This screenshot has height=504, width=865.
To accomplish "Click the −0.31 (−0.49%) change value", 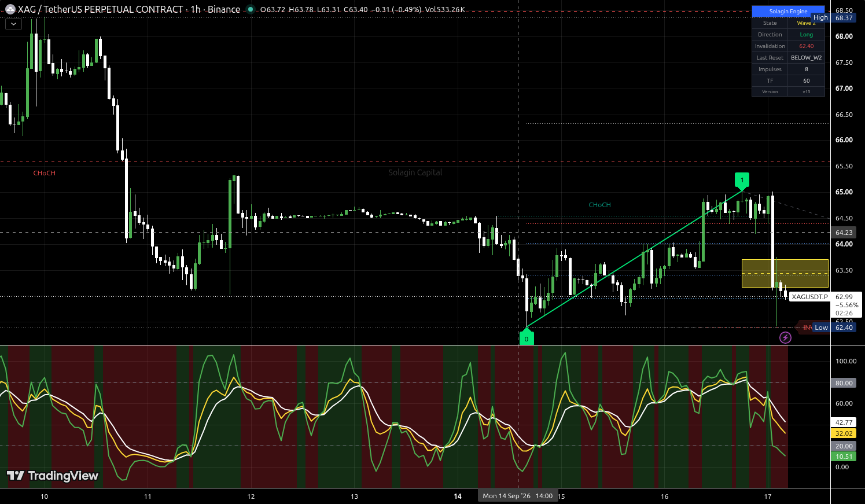I will click(x=396, y=9).
